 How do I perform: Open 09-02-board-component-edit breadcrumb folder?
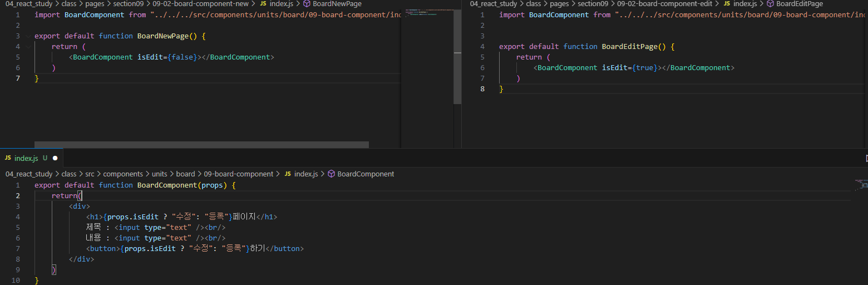[665, 4]
